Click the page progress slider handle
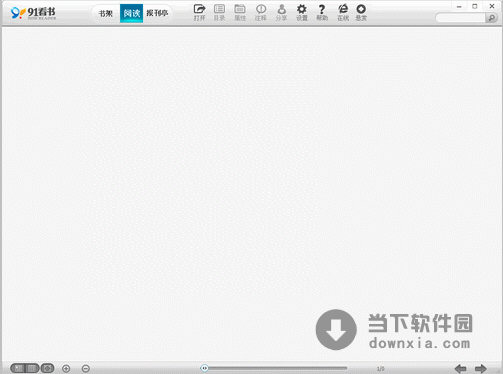The width and height of the screenshot is (503, 374). (204, 368)
